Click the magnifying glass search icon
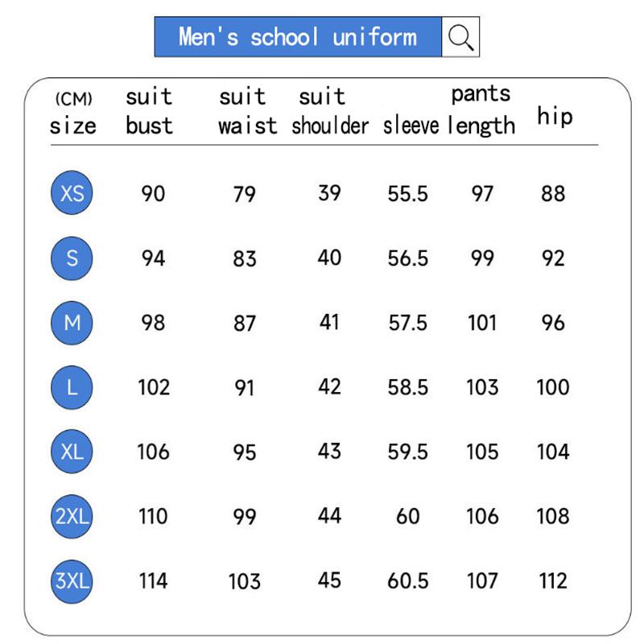This screenshot has width=644, height=644. click(460, 37)
